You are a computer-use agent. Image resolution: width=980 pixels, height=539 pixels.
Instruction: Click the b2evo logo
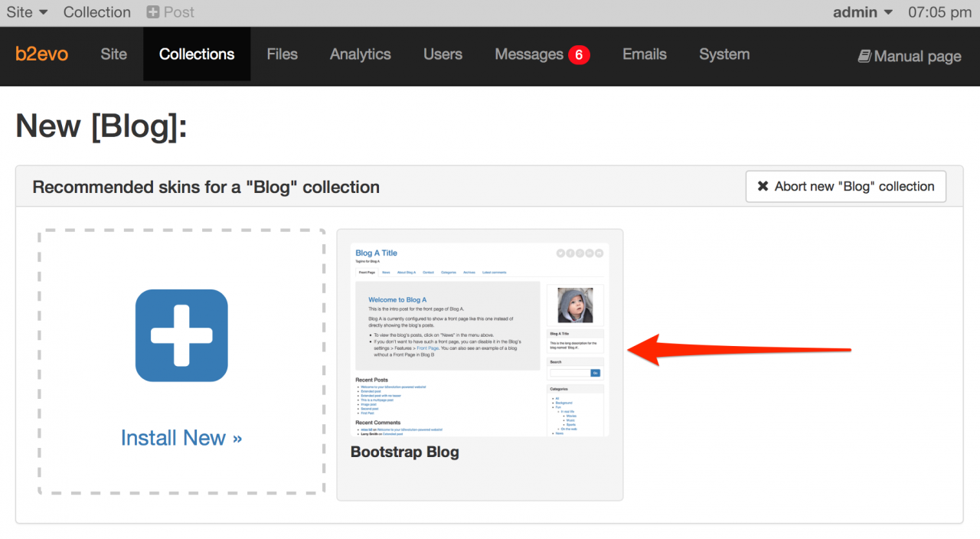(x=42, y=54)
